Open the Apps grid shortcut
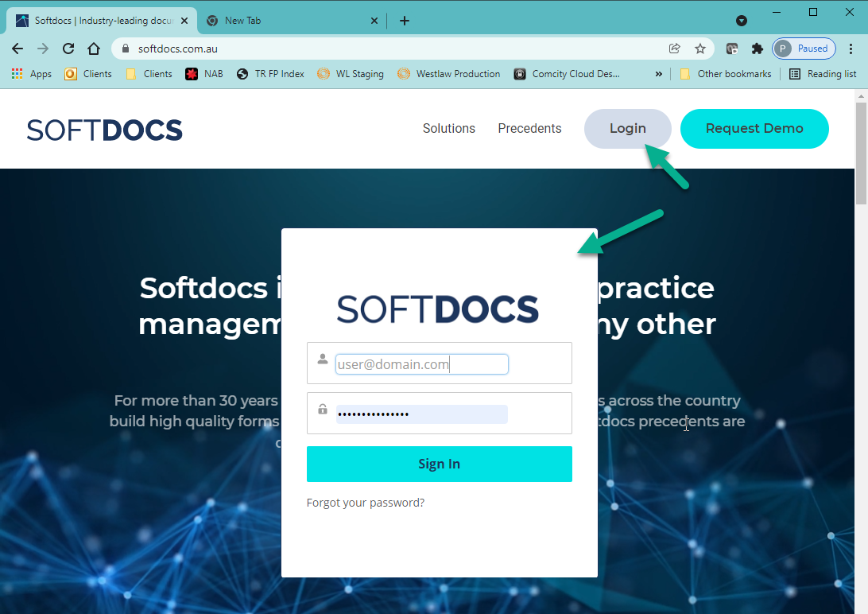 (x=31, y=74)
